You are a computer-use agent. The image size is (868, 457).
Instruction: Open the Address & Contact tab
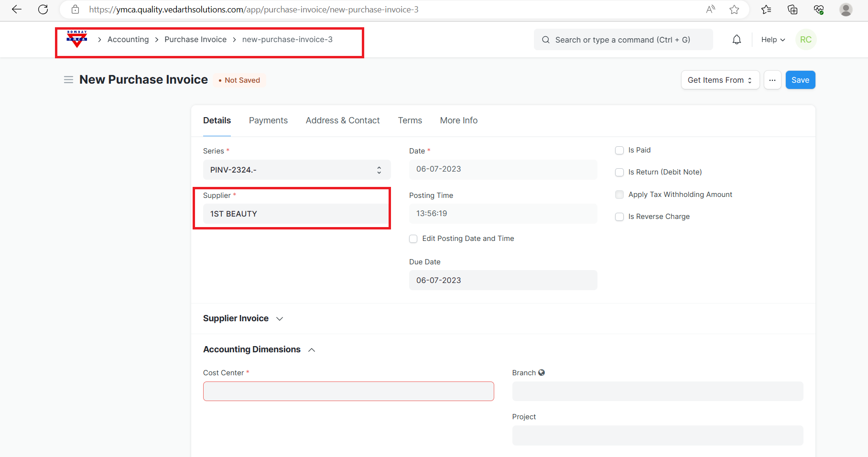[x=343, y=120]
